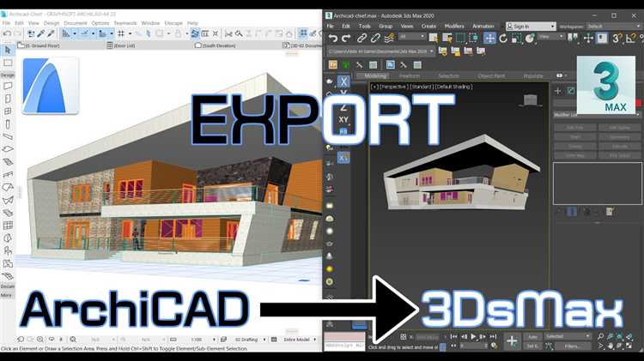Open Sign In dropdown in 3ds Max

point(531,27)
